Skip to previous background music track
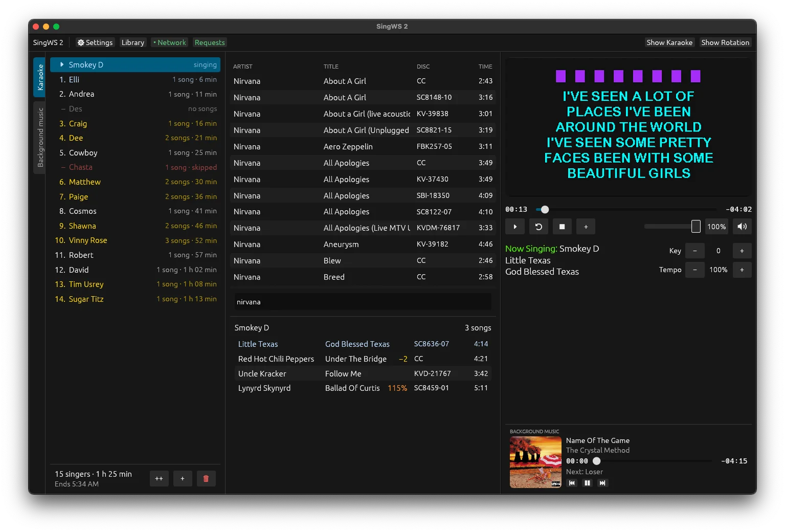The image size is (785, 532). 572,483
